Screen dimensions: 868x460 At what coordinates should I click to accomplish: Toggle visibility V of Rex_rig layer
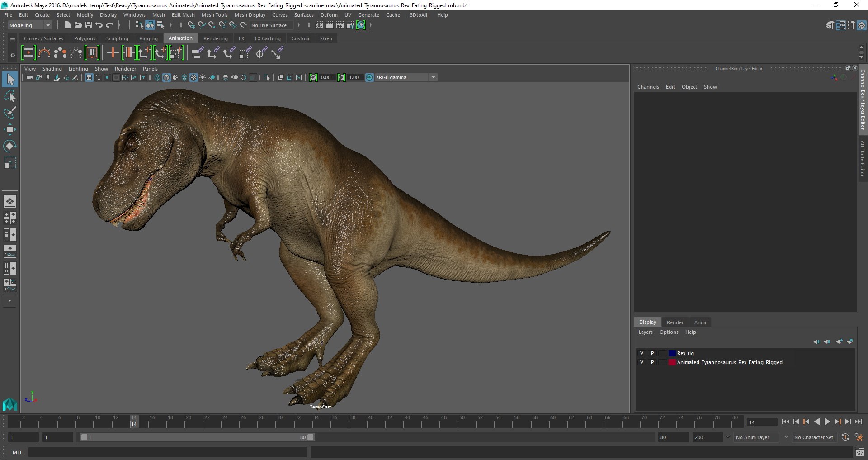642,353
